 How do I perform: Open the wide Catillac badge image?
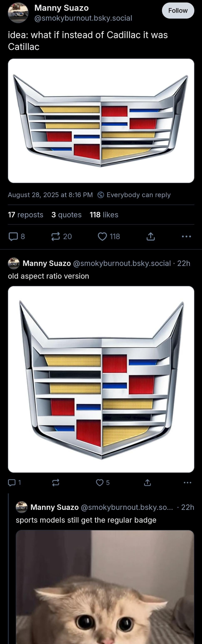click(101, 121)
